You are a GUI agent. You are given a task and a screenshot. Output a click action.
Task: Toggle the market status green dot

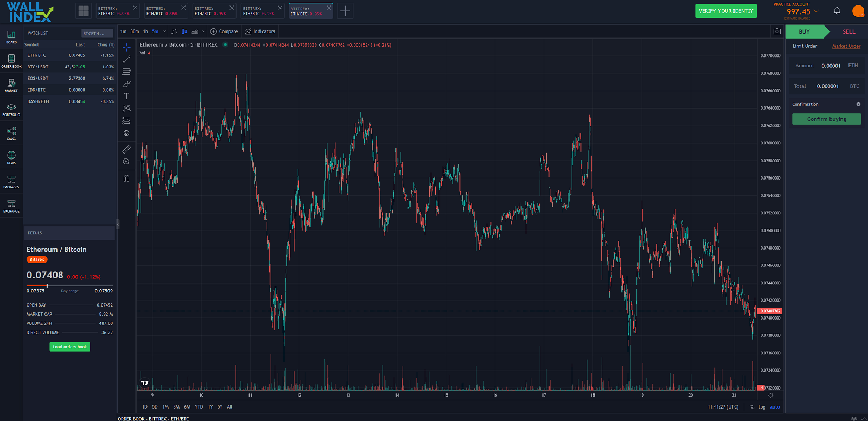pyautogui.click(x=225, y=45)
